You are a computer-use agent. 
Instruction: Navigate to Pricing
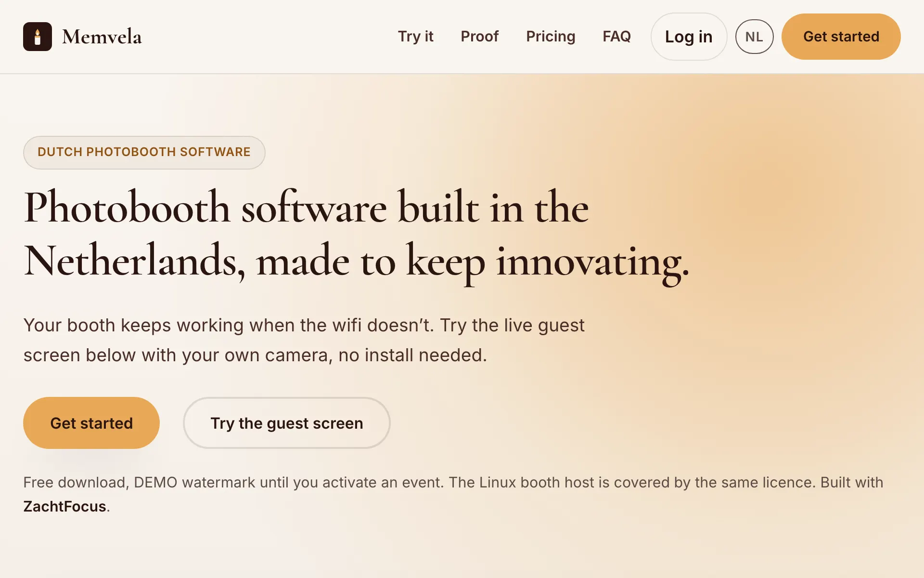click(551, 37)
